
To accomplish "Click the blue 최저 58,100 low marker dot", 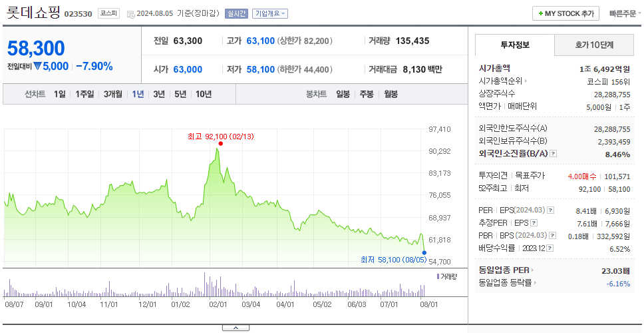I will [424, 253].
